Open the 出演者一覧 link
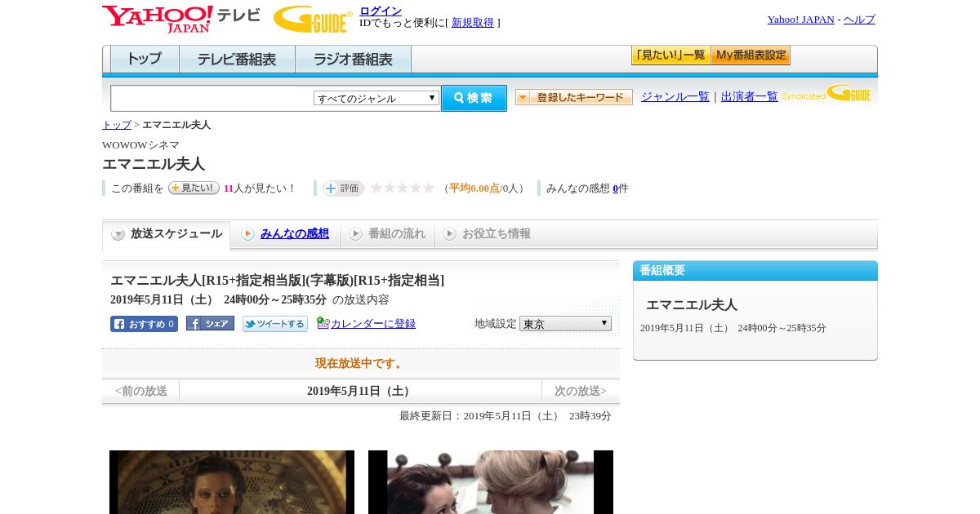980x514 pixels. pyautogui.click(x=750, y=96)
